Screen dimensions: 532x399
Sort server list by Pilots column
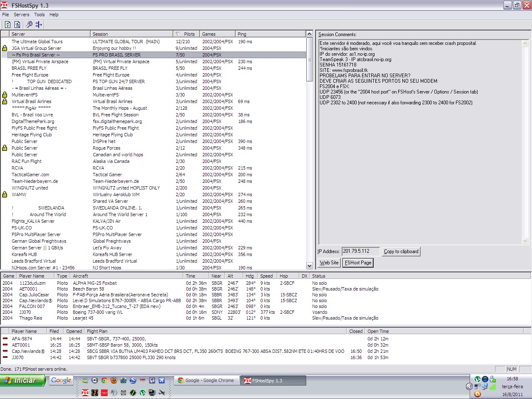click(186, 34)
